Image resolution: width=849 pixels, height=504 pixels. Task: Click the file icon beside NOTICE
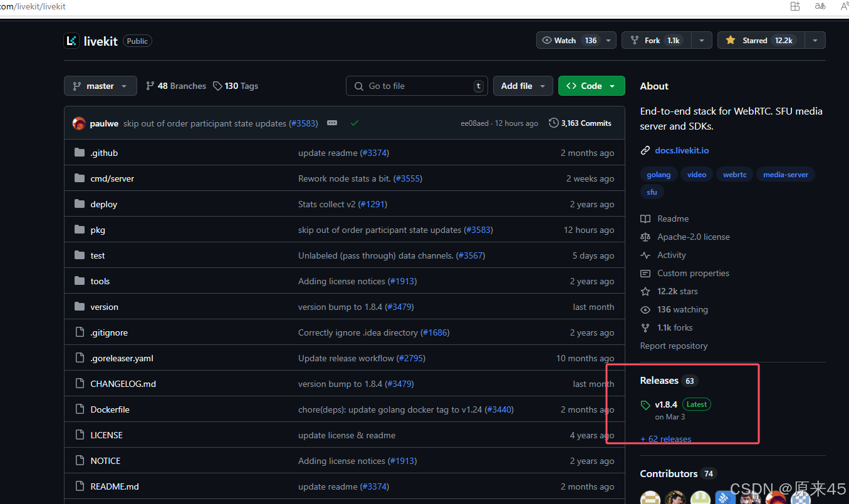[x=79, y=461]
